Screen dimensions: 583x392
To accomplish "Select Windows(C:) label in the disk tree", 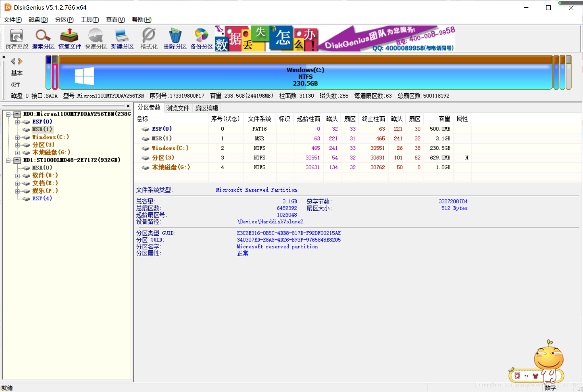I will click(x=51, y=137).
